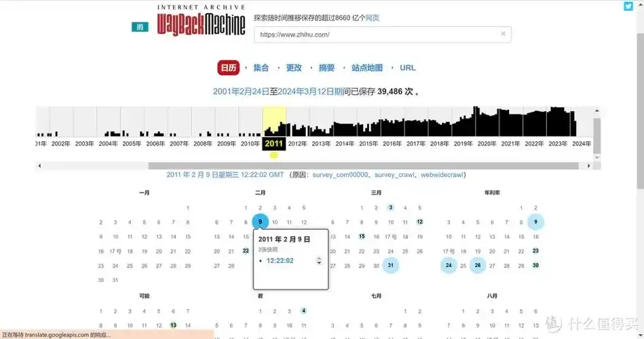This screenshot has width=644, height=339.
Task: Open the 12:22:02 snapshot in the popup
Action: [x=280, y=260]
